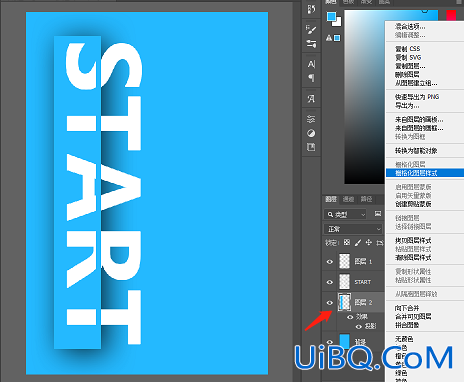Click the red swatch beside color picker
Viewport: 464px width, 382px height.
point(451,15)
